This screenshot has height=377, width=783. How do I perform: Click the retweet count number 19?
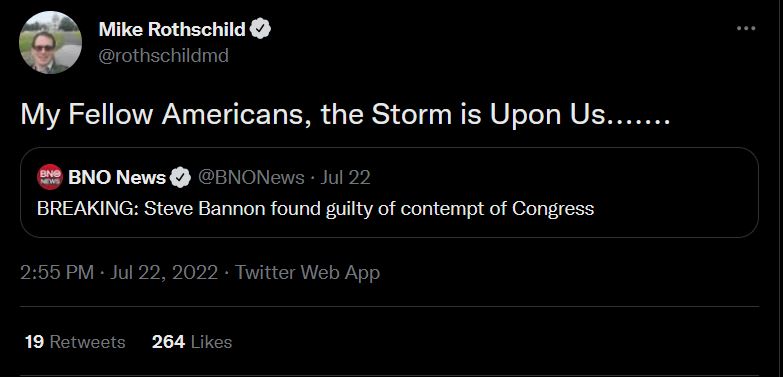click(34, 342)
